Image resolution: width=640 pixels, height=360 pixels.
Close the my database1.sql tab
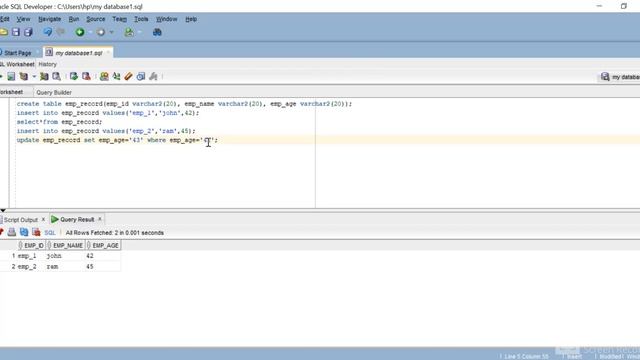tap(108, 53)
